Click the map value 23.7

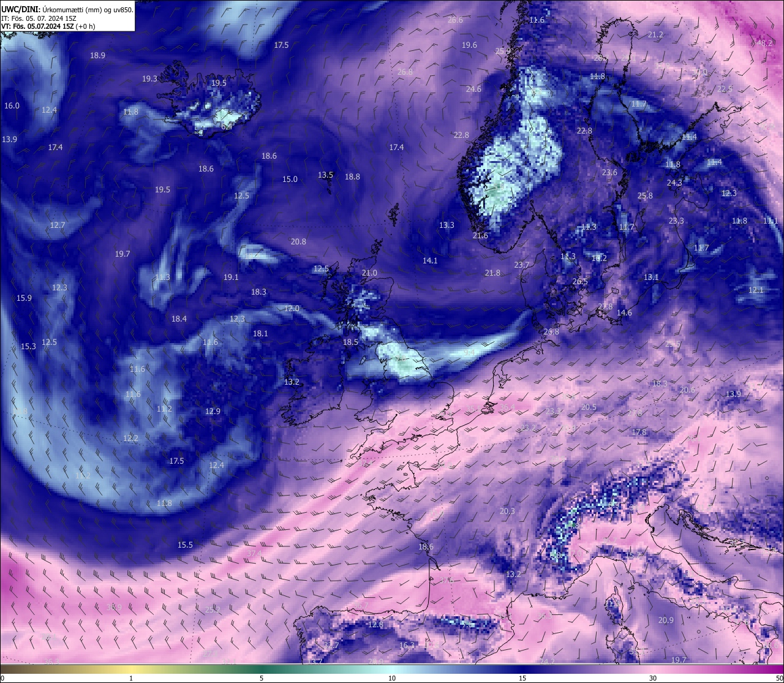(521, 265)
